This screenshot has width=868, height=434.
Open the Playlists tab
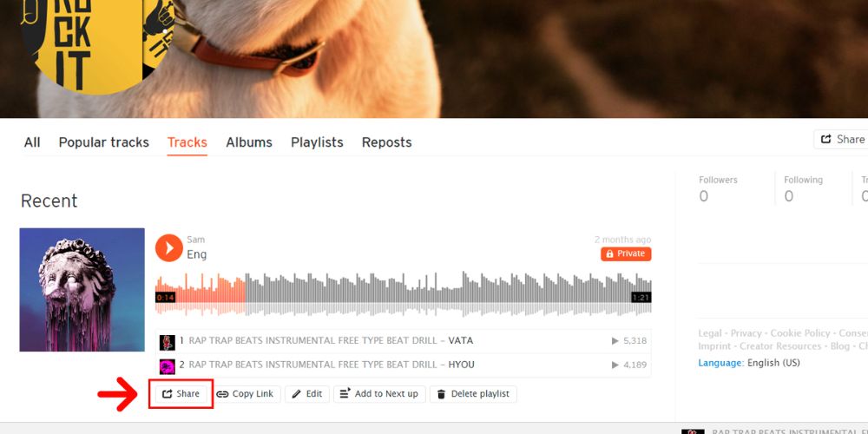317,142
